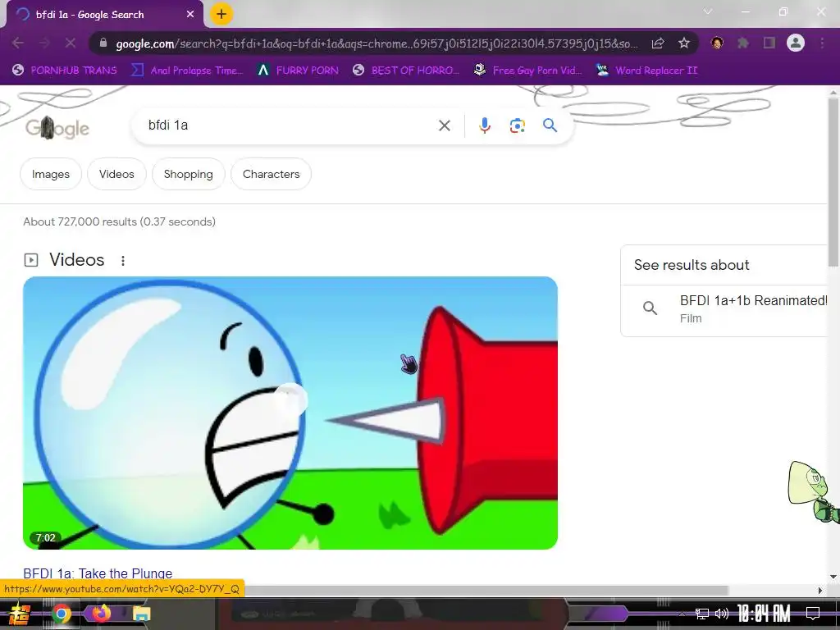840x630 pixels.
Task: Open File Explorer from the taskbar
Action: [x=141, y=614]
